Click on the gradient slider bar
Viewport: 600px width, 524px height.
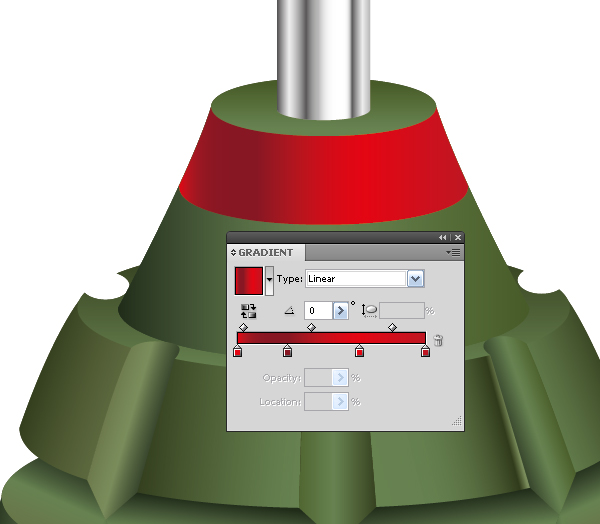coord(331,338)
